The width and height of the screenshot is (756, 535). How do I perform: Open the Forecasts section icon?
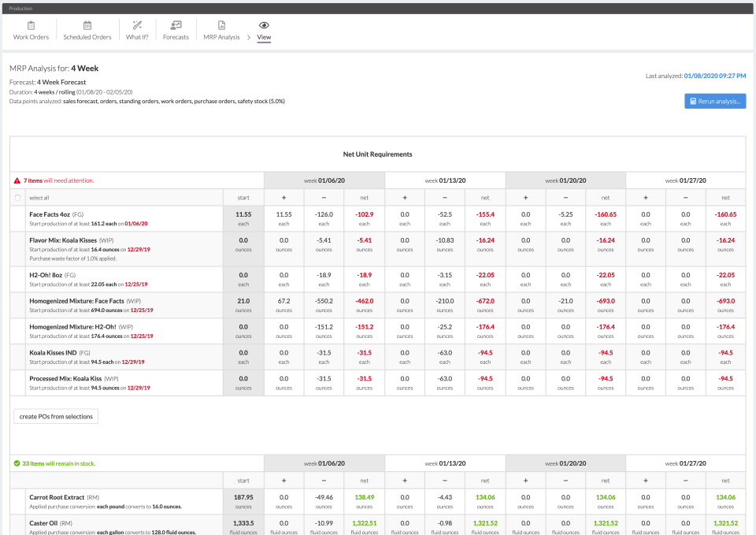(176, 25)
